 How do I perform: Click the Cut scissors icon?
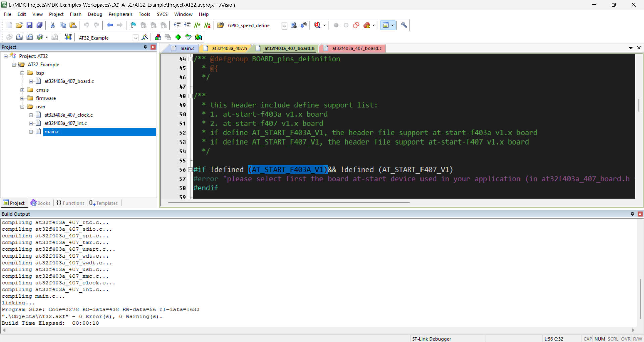(x=53, y=25)
